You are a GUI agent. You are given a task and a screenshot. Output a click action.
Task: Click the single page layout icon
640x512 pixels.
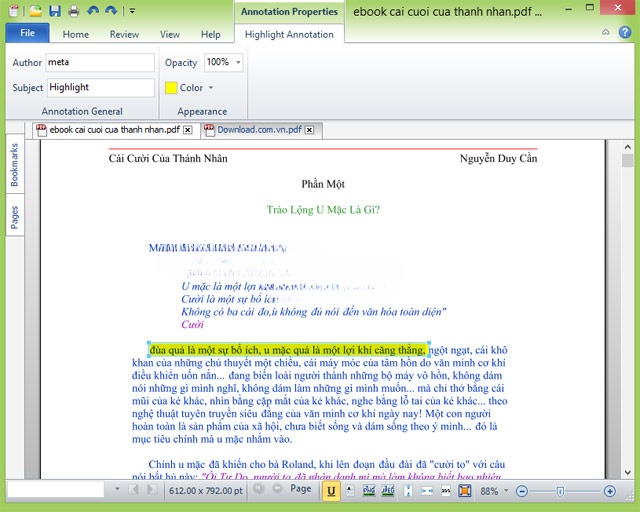tap(350, 490)
